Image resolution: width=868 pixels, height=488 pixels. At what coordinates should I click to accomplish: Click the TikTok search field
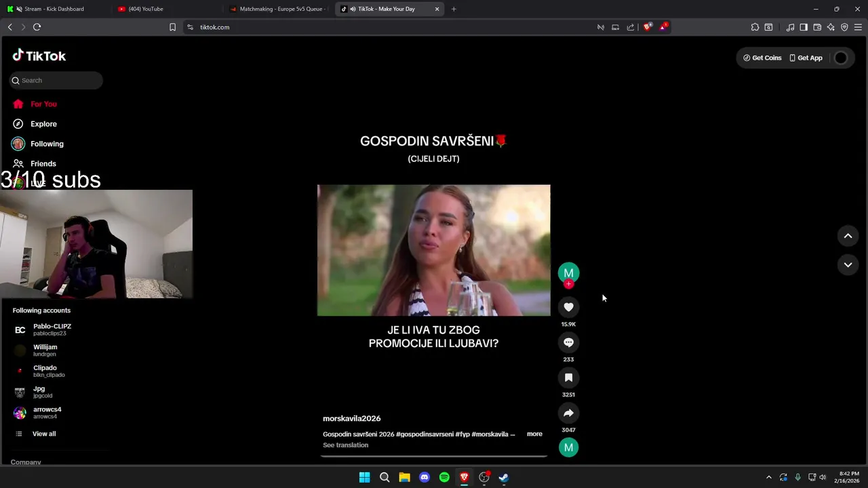tap(56, 80)
